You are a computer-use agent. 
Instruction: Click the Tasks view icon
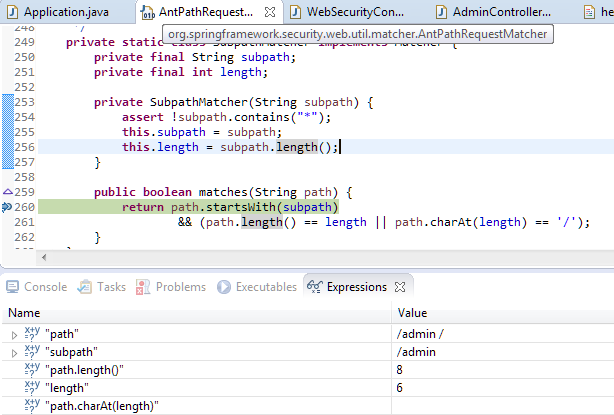point(84,287)
